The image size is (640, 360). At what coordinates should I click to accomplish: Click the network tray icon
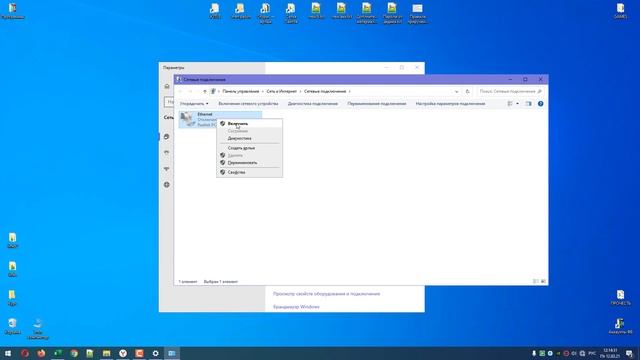pos(582,353)
